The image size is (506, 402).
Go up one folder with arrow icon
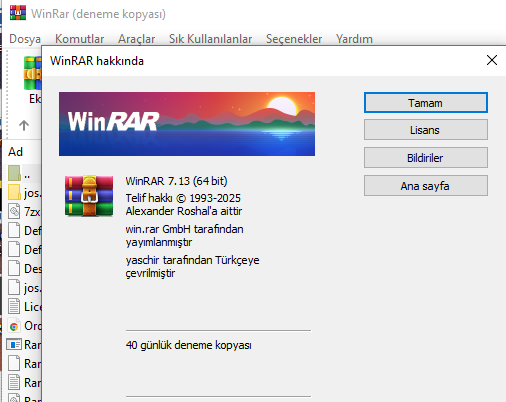pos(24,125)
